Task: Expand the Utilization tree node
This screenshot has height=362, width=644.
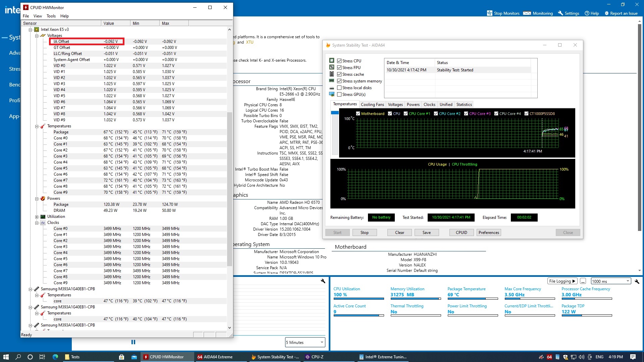Action: (x=37, y=217)
